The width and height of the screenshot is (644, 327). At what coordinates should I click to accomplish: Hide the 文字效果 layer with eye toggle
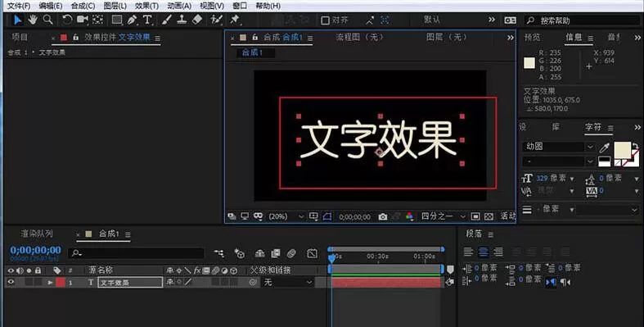pyautogui.click(x=11, y=282)
